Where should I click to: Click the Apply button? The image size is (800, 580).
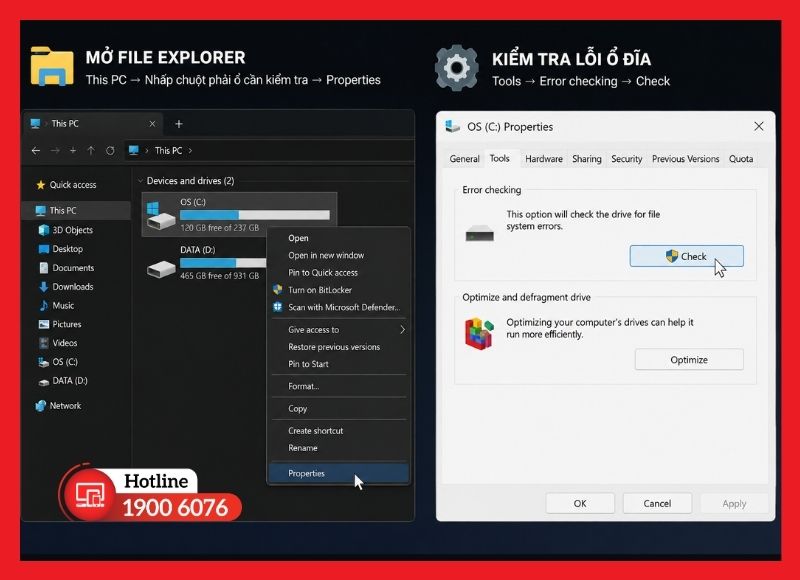(734, 503)
